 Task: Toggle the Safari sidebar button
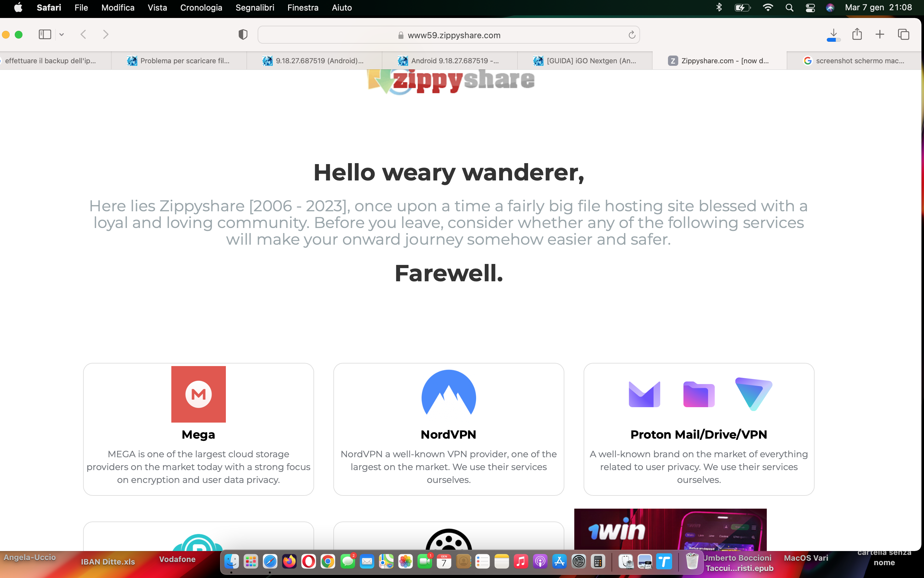(45, 34)
